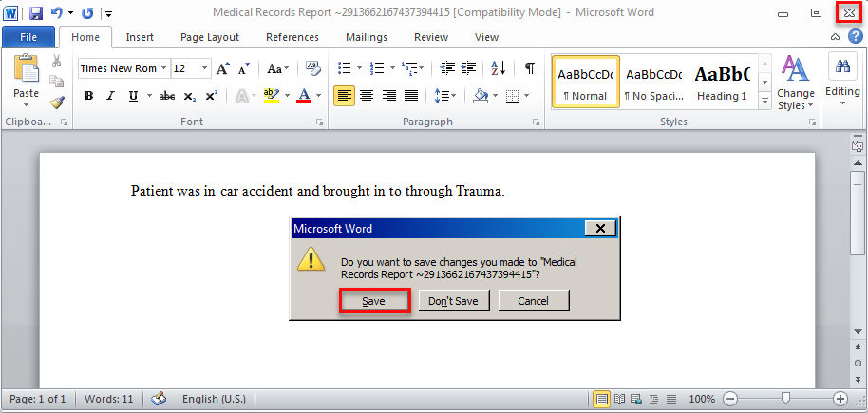868x413 pixels.
Task: Toggle Superscript formatting
Action: (x=211, y=96)
